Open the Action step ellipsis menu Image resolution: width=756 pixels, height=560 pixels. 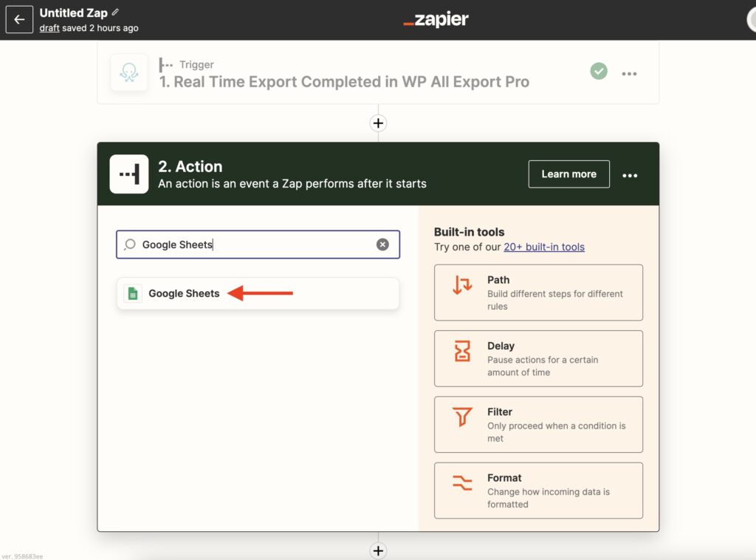(x=630, y=175)
